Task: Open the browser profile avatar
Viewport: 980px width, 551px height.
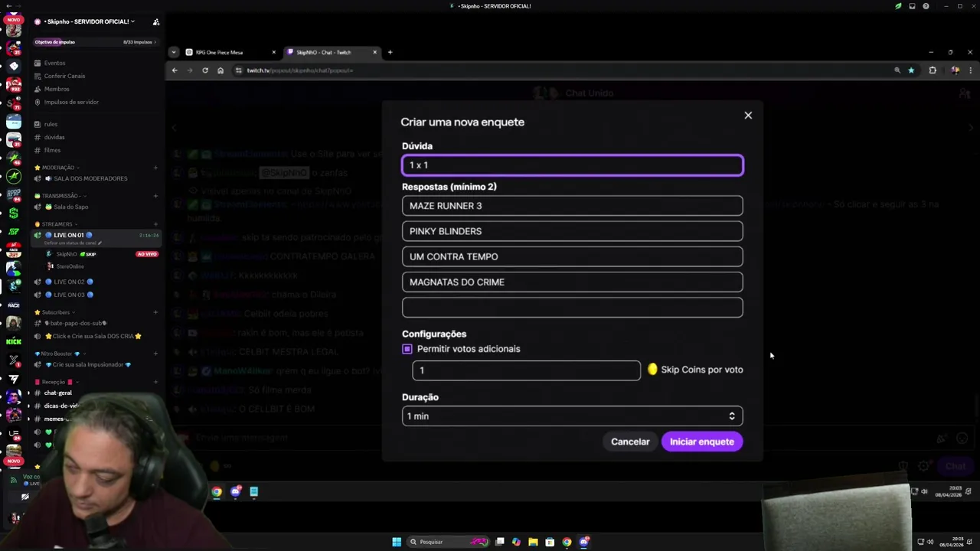Action: click(955, 70)
